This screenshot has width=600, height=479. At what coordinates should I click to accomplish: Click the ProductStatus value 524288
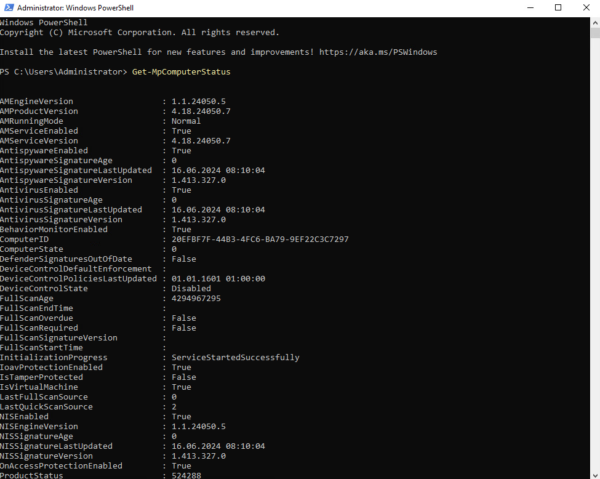tap(186, 476)
